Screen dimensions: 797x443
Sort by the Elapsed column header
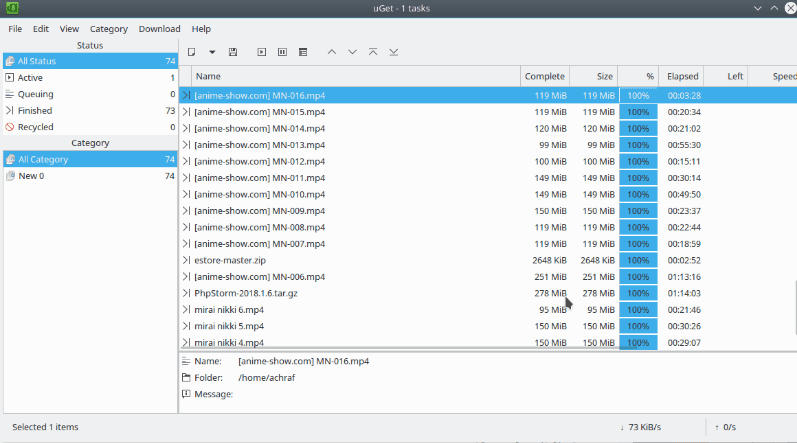[682, 76]
